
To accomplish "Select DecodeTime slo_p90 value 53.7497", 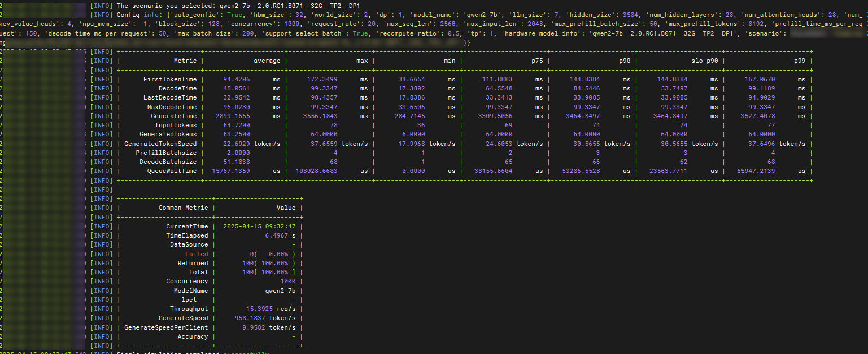I will tap(674, 88).
